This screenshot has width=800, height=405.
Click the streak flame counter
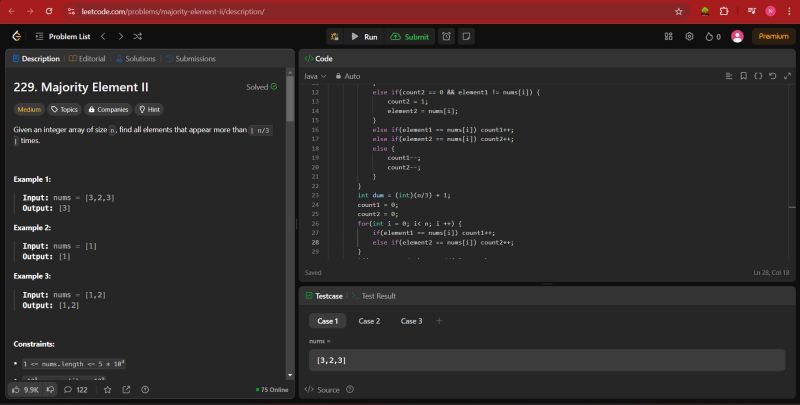point(713,37)
